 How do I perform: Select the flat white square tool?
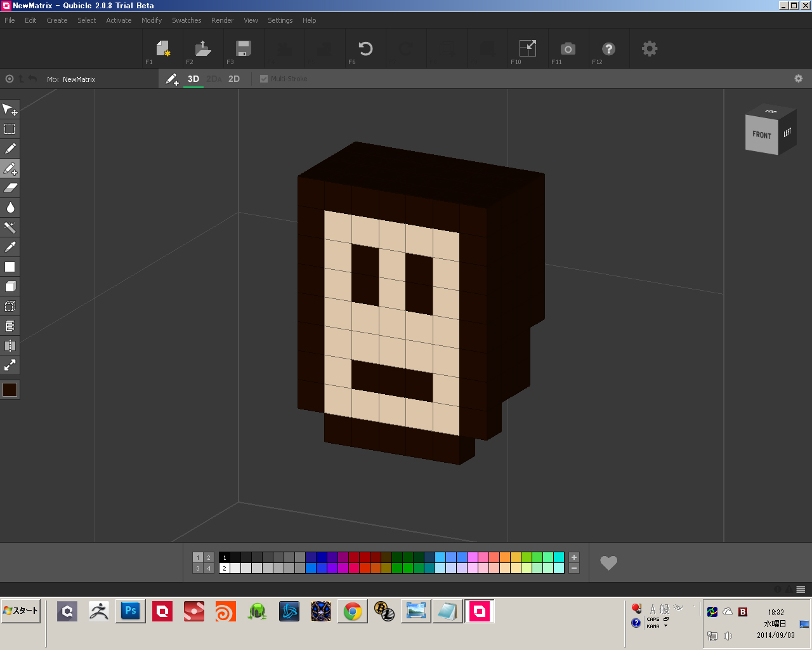tap(10, 267)
